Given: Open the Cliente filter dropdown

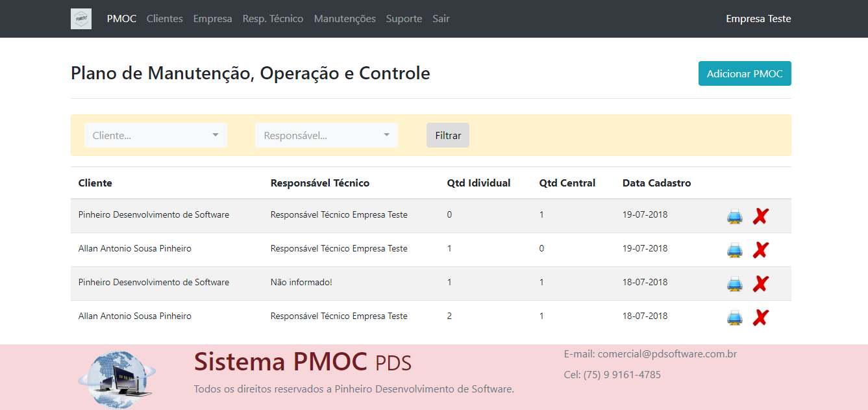Looking at the screenshot, I should tap(155, 135).
